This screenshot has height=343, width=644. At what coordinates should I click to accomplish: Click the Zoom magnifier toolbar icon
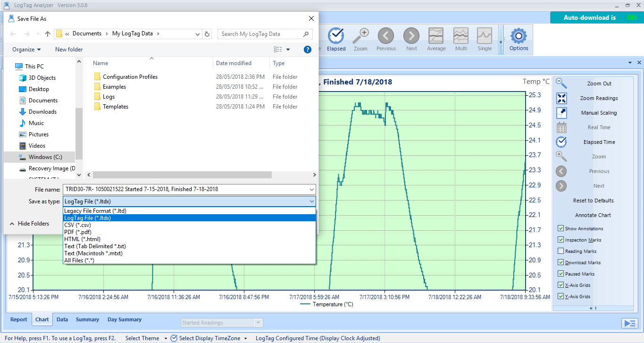coord(360,37)
